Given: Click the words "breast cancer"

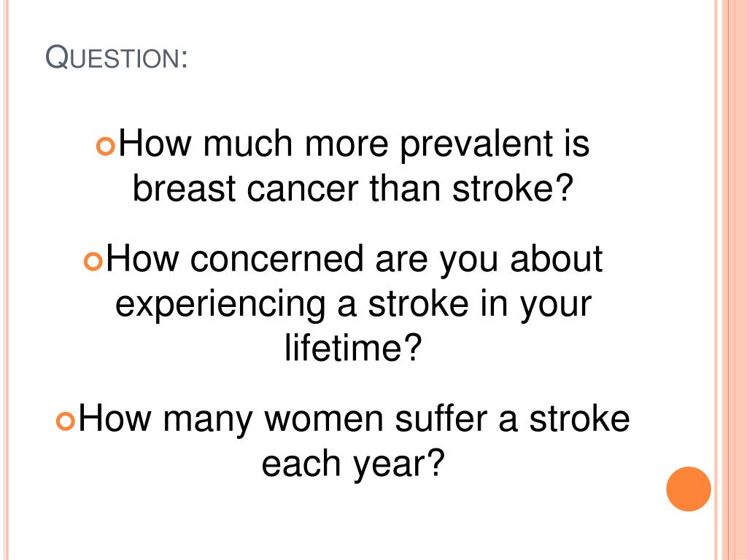Looking at the screenshot, I should [245, 188].
